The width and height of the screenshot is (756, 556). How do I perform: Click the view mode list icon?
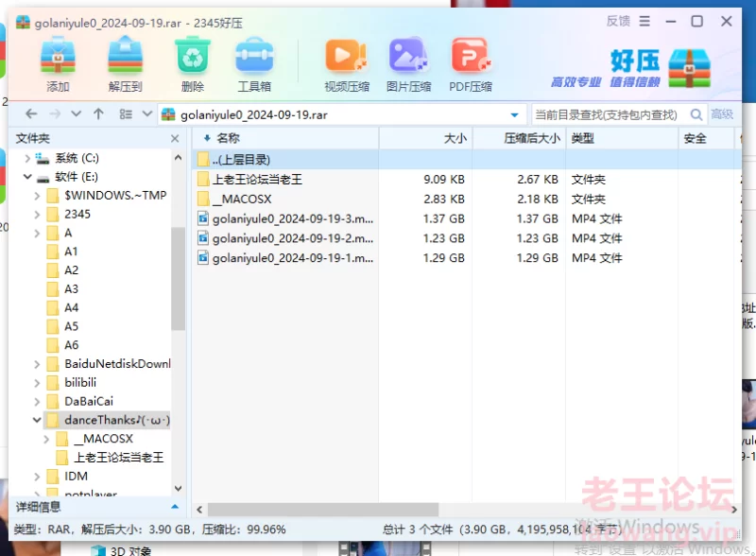(126, 114)
